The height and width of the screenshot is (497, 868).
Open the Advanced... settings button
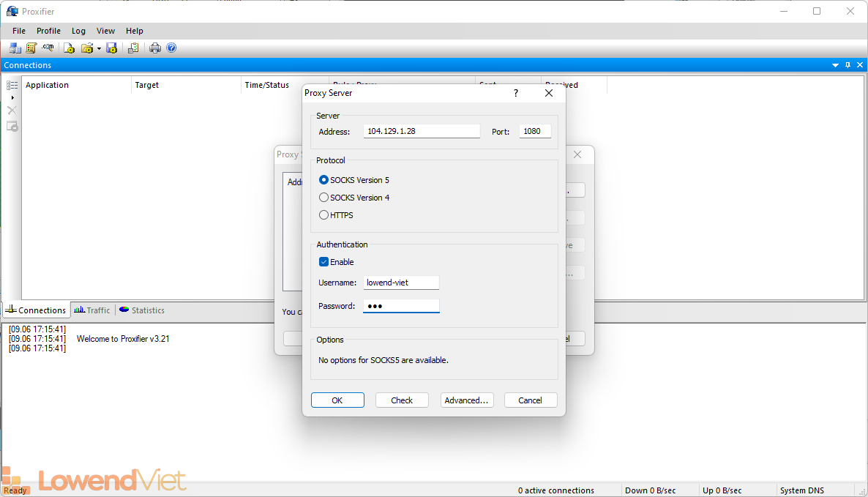click(466, 400)
